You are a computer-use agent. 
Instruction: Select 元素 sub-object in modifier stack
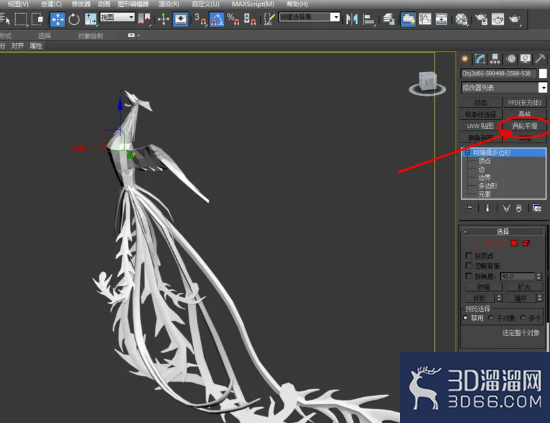click(x=485, y=194)
